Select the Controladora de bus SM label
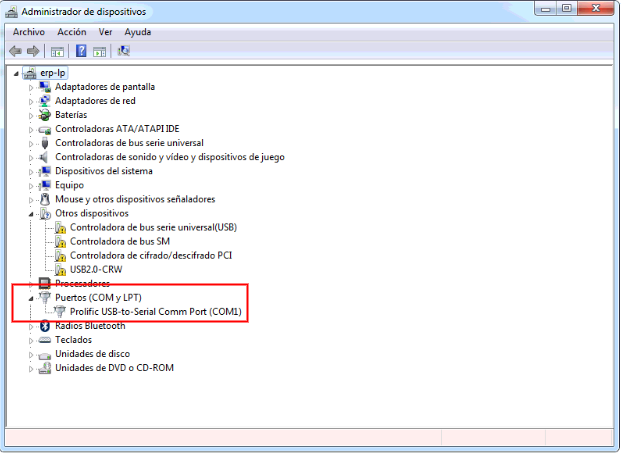Image resolution: width=621 pixels, height=453 pixels. click(x=120, y=242)
